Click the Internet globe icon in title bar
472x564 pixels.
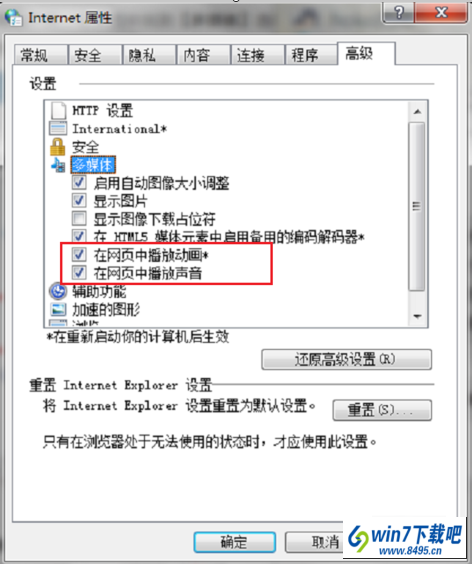pyautogui.click(x=13, y=17)
